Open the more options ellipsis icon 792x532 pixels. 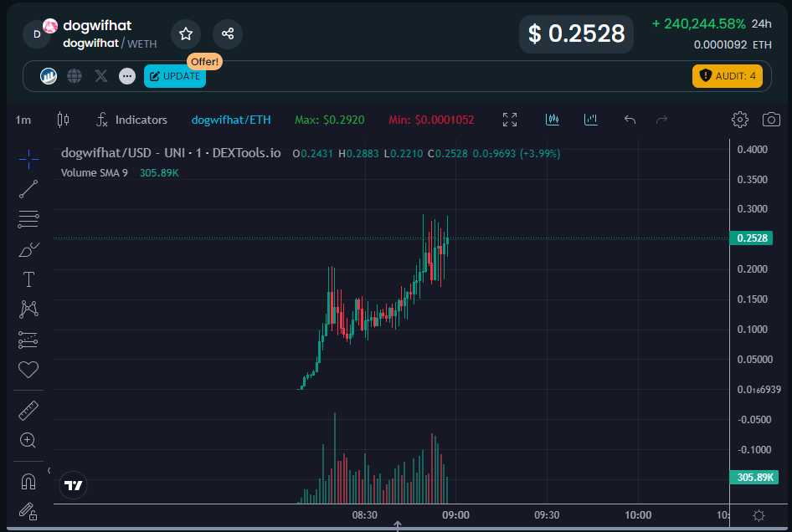tap(127, 76)
